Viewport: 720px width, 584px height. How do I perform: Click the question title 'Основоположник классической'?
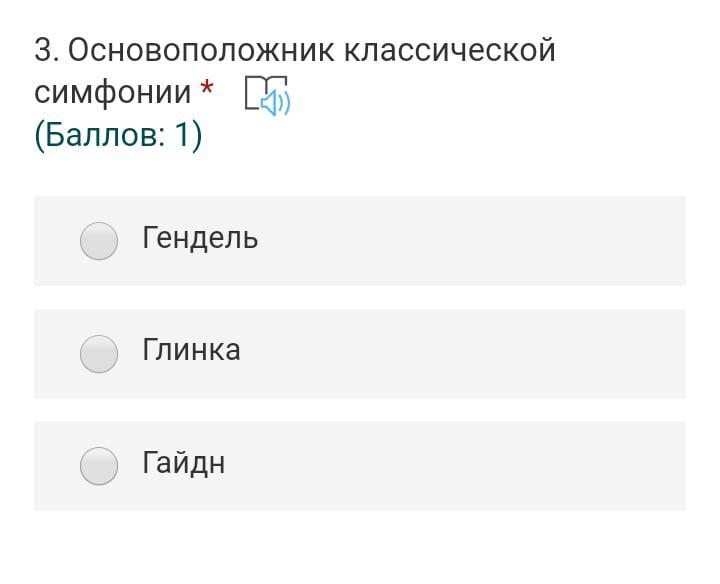tap(310, 50)
